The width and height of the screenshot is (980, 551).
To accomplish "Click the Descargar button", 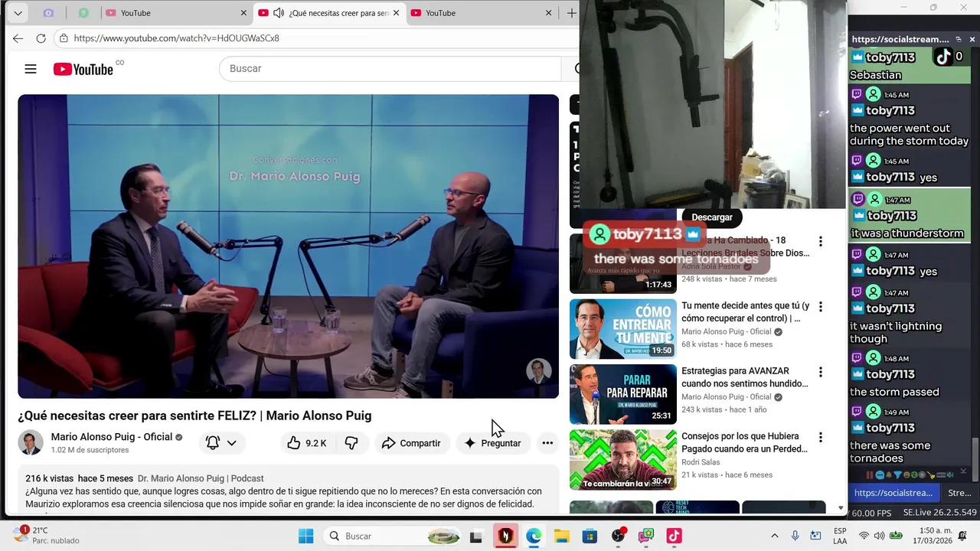I will click(712, 217).
